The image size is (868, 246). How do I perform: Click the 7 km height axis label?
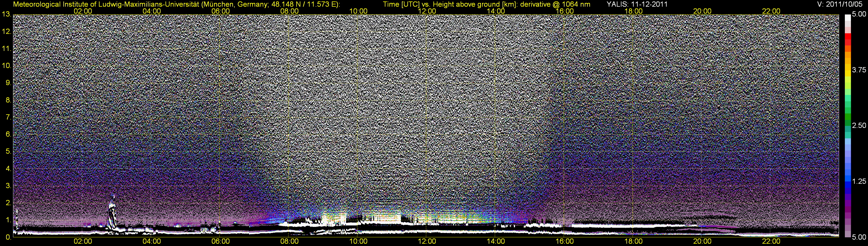pos(8,117)
